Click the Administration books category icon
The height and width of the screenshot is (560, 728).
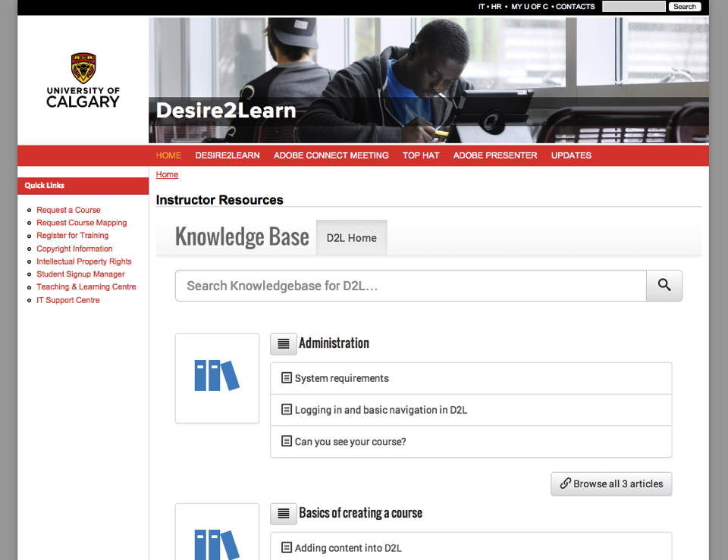tap(217, 377)
